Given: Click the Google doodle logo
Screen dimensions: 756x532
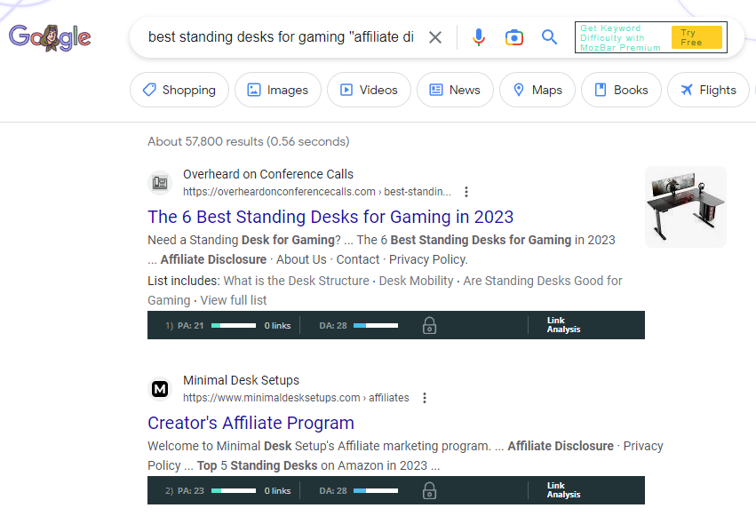Looking at the screenshot, I should [50, 37].
